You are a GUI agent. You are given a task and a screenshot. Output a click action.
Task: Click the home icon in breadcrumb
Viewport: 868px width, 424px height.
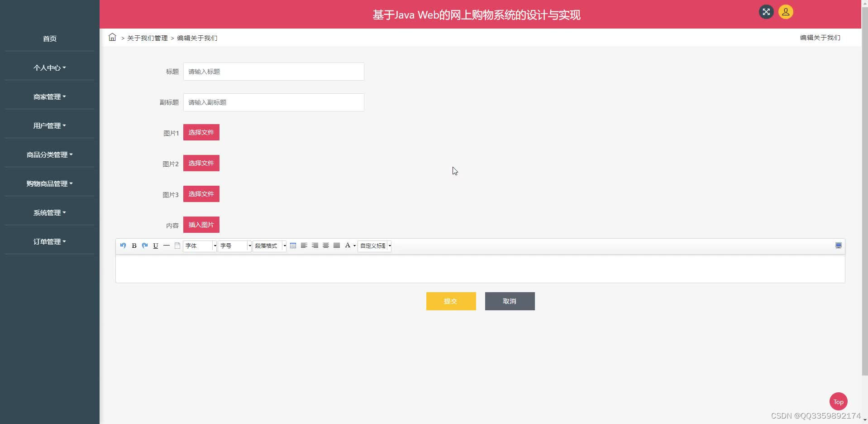pos(112,37)
